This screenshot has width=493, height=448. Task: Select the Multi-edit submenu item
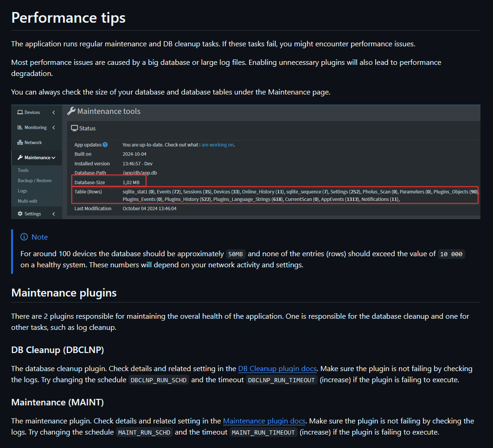pyautogui.click(x=27, y=201)
